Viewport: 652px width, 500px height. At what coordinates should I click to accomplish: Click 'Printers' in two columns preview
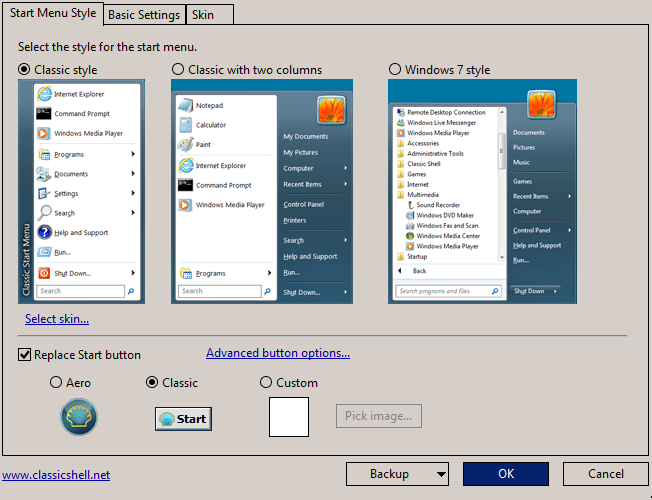coord(295,220)
